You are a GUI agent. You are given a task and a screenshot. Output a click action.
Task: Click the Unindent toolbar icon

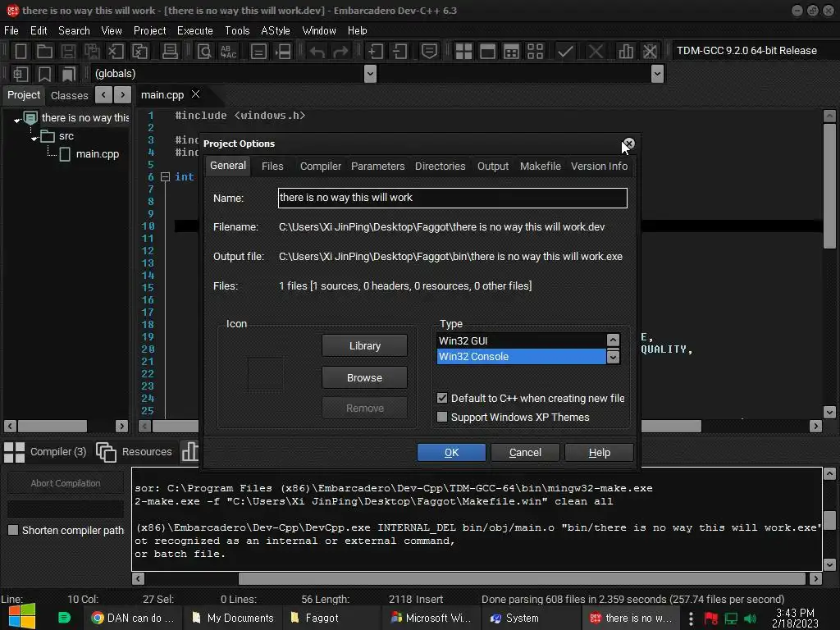pos(399,52)
